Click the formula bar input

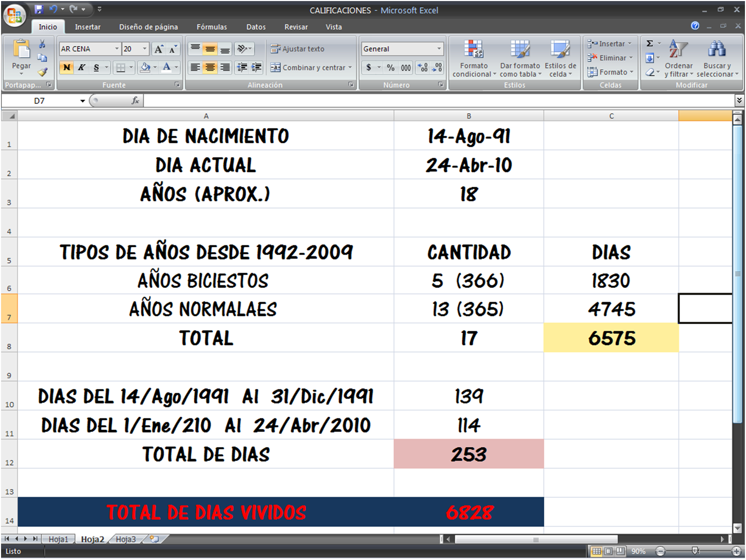(438, 101)
